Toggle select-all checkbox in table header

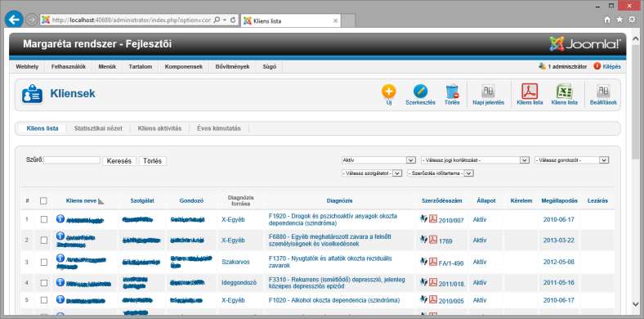[x=43, y=201]
